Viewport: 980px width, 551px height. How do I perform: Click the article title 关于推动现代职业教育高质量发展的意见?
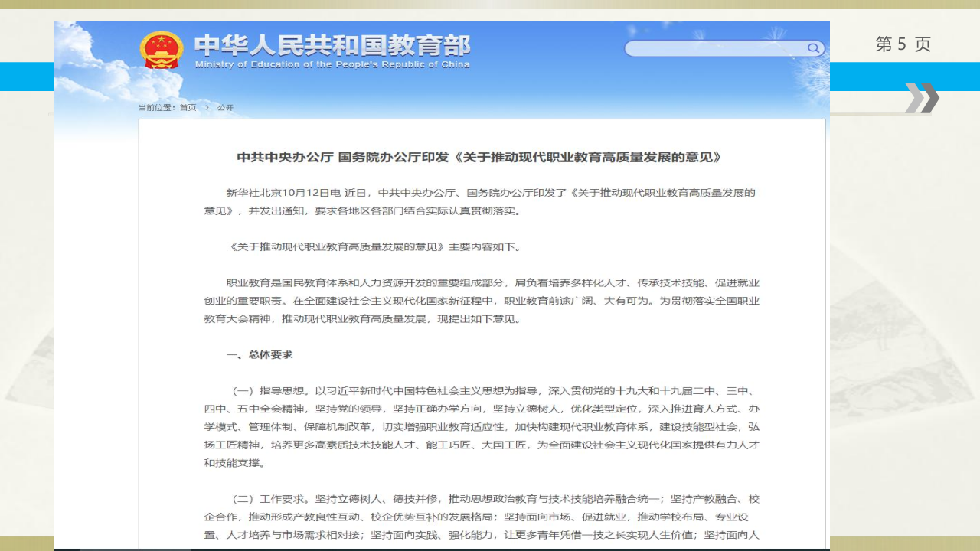coord(479,158)
